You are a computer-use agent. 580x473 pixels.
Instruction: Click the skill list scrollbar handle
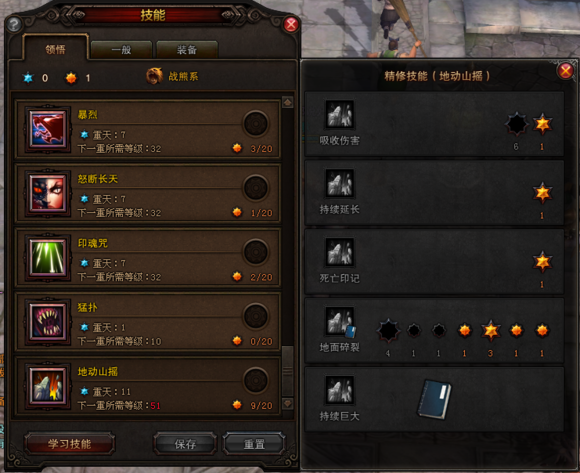coord(288,371)
